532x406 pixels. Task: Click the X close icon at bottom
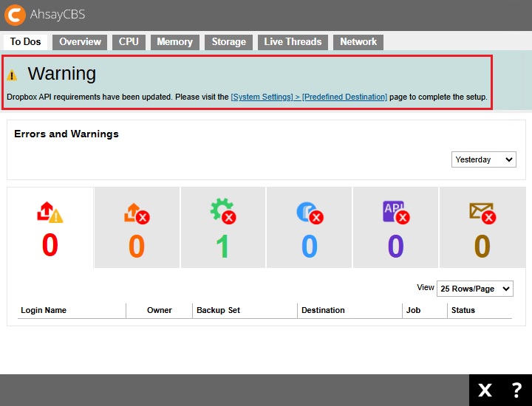[485, 390]
